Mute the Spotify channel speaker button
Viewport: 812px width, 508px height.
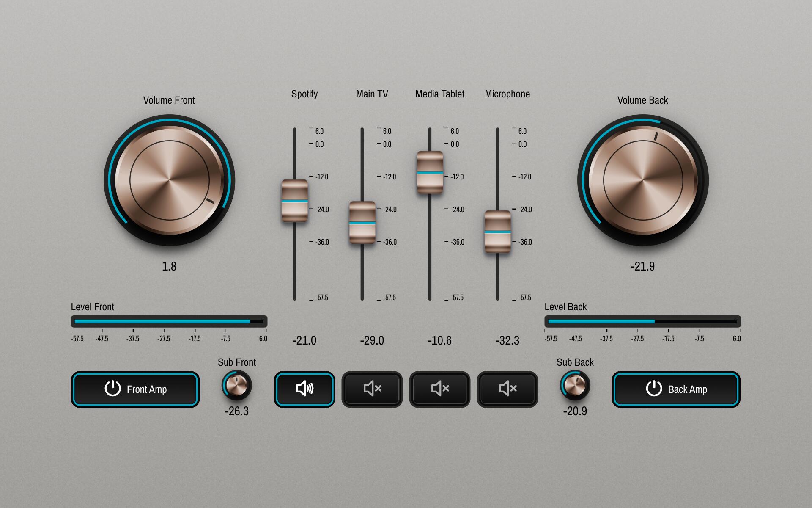304,389
